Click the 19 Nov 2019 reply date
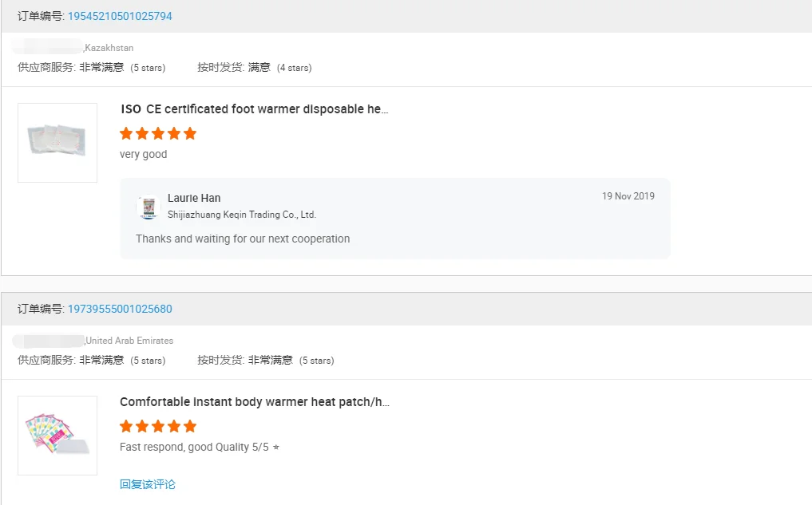The image size is (812, 505). point(628,196)
